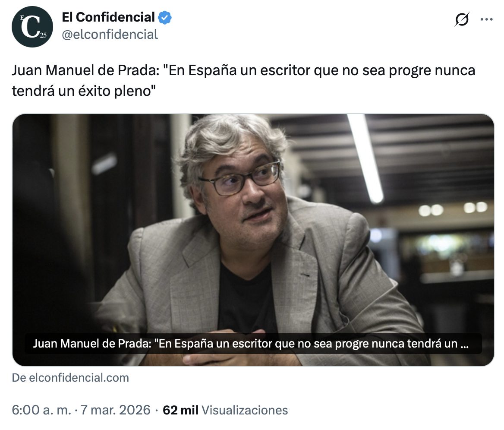Click the El Confidencial display name
The height and width of the screenshot is (430, 504).
[x=108, y=17]
